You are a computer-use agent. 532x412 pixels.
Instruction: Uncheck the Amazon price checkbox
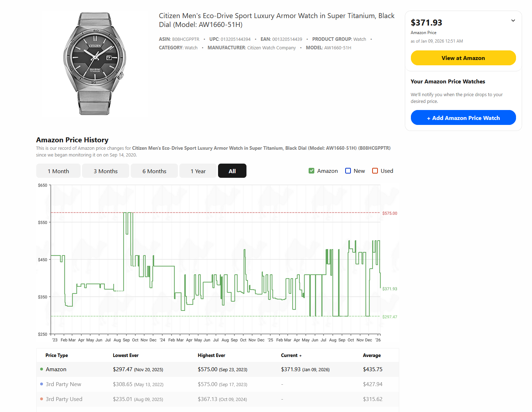(311, 171)
